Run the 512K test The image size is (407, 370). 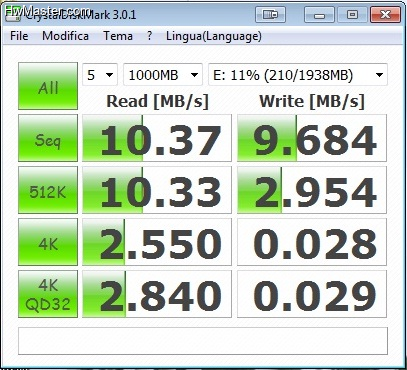click(48, 190)
